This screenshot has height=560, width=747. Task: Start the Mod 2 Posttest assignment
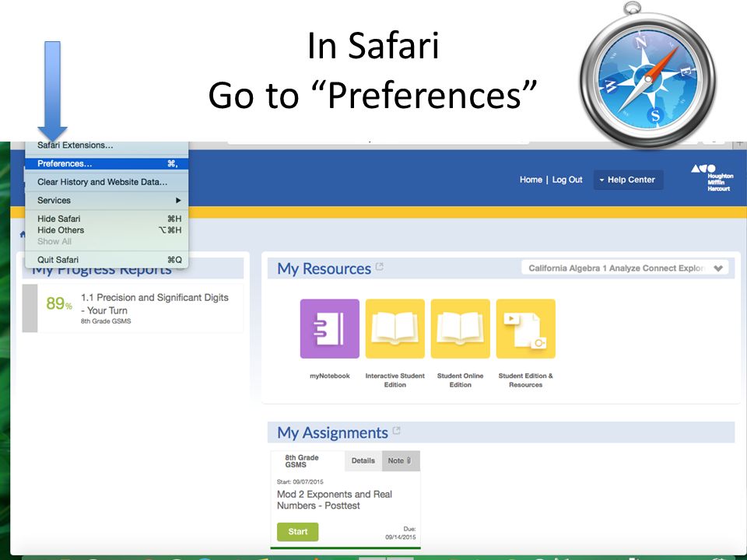coord(298,531)
